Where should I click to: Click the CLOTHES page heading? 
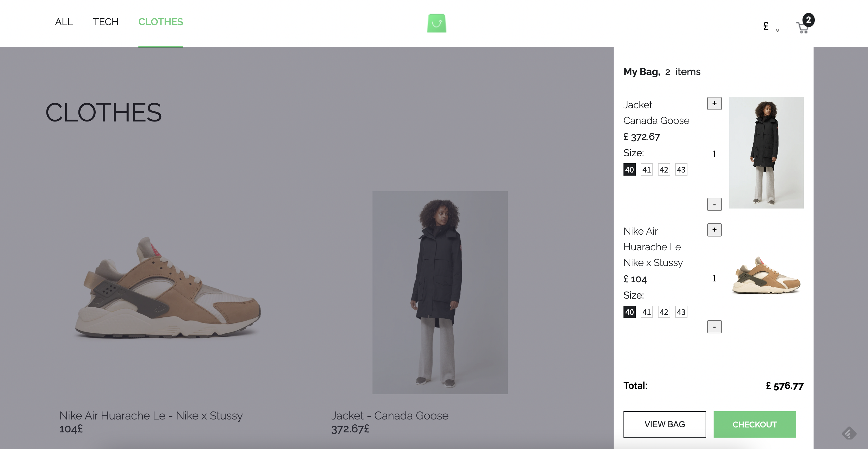pos(103,113)
